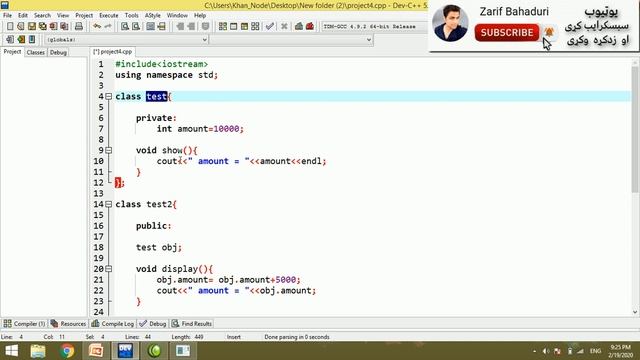Select the Project tab in left panel
Viewport: 640px width, 360px height.
(x=12, y=52)
